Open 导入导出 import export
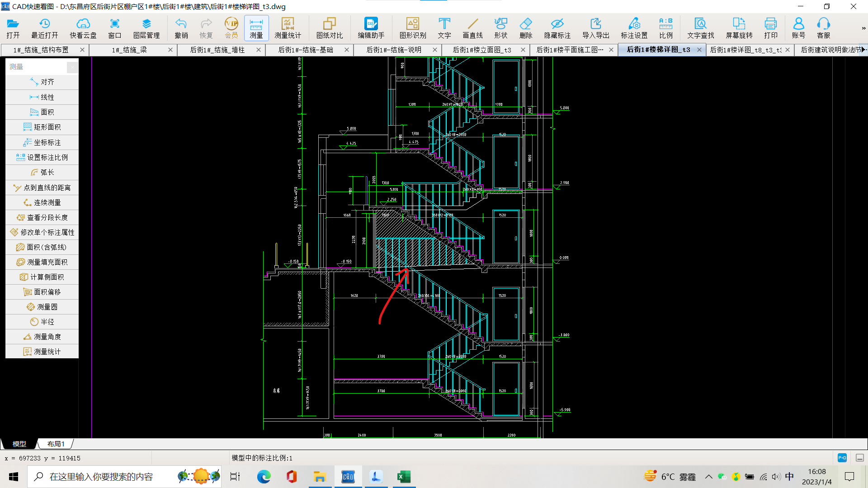This screenshot has width=868, height=488. click(596, 28)
